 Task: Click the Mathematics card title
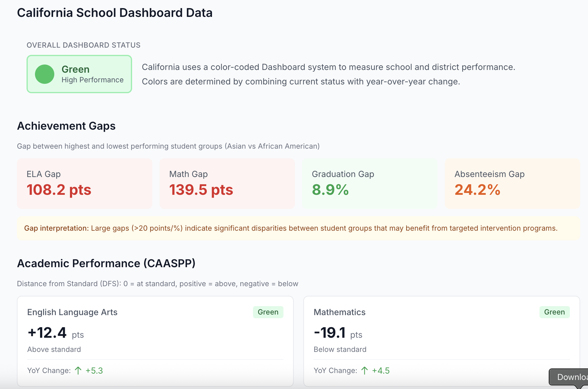pyautogui.click(x=340, y=312)
